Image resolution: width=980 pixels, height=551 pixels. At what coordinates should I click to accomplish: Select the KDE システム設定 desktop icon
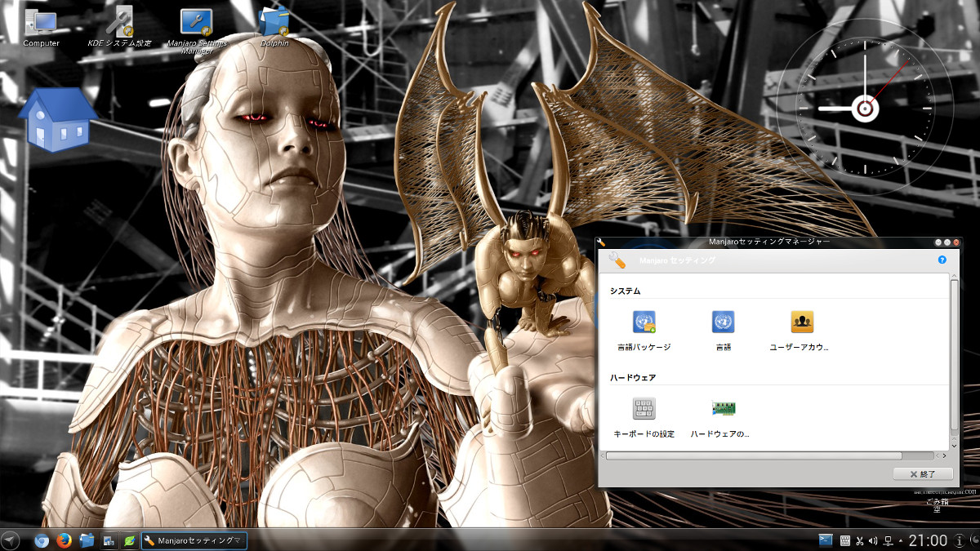pyautogui.click(x=119, y=26)
